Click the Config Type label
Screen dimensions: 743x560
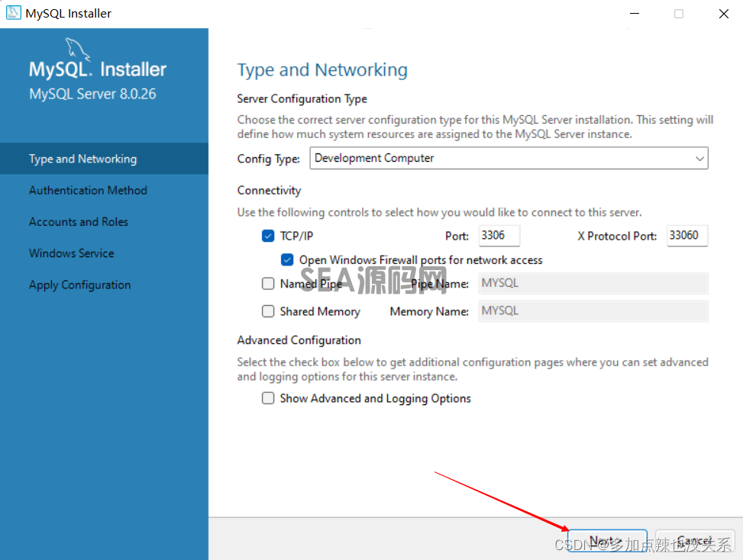(269, 159)
